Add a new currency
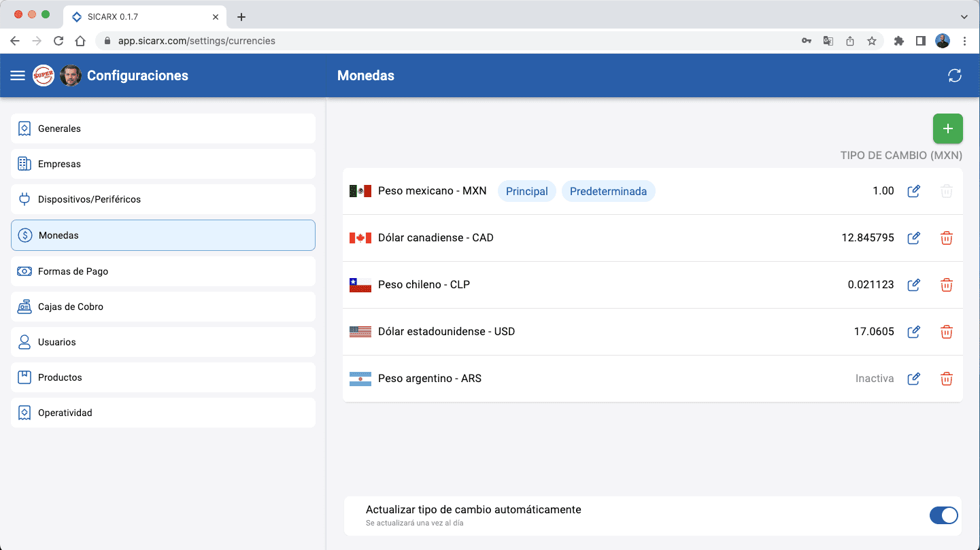This screenshot has width=980, height=550. [x=947, y=128]
